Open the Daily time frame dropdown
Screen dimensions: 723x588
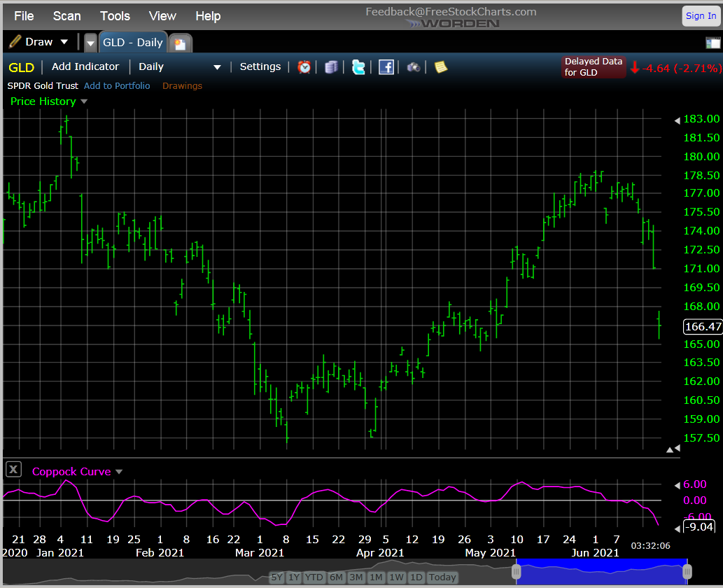pyautogui.click(x=179, y=67)
